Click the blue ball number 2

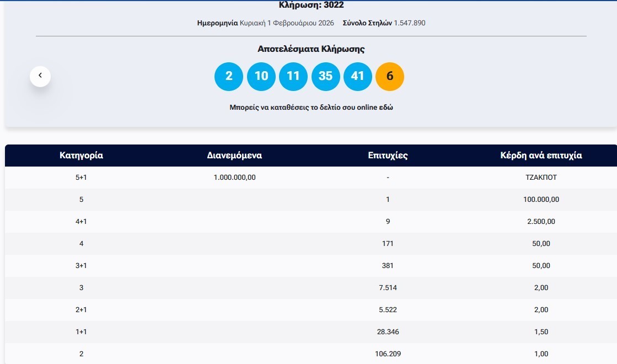229,76
